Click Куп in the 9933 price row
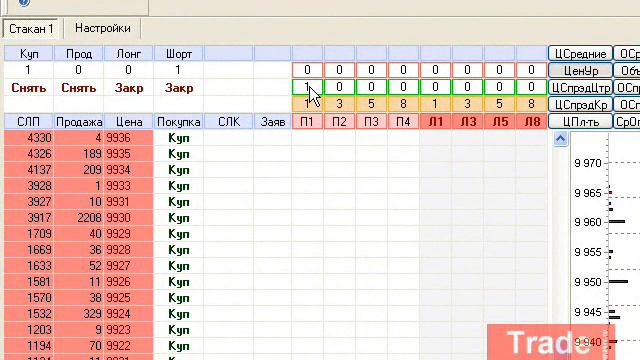 point(179,186)
